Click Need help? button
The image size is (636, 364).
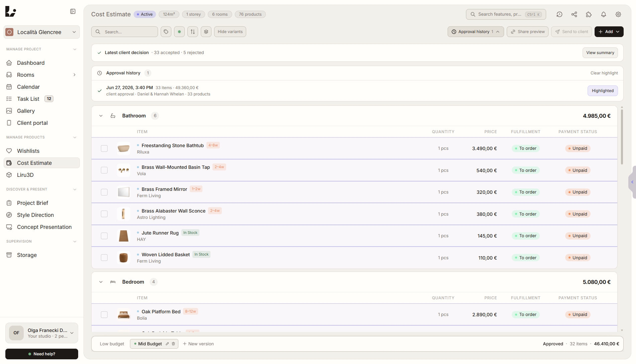[42, 354]
